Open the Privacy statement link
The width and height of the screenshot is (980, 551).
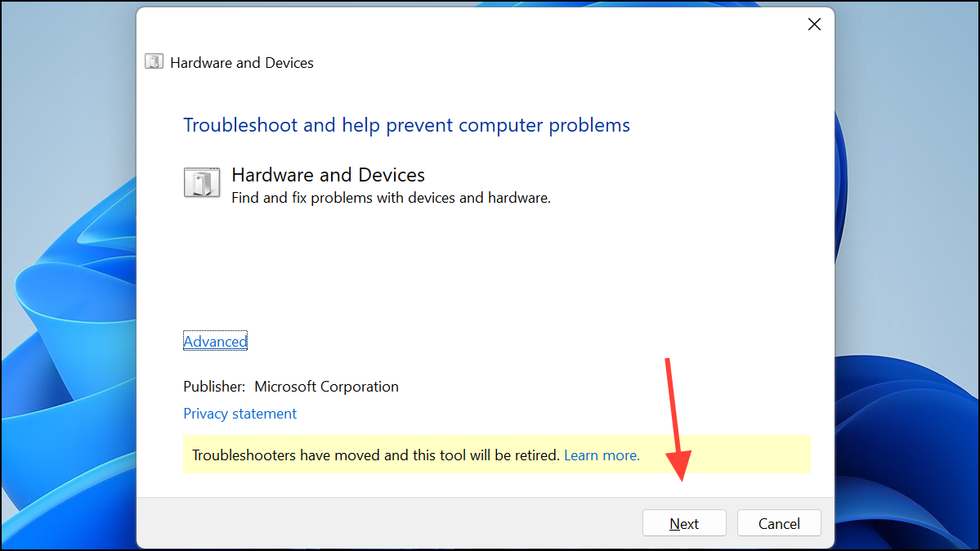(239, 414)
